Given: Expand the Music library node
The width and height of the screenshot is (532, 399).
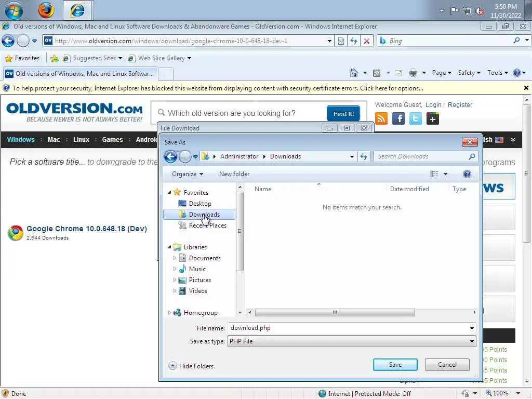Looking at the screenshot, I should pyautogui.click(x=175, y=269).
